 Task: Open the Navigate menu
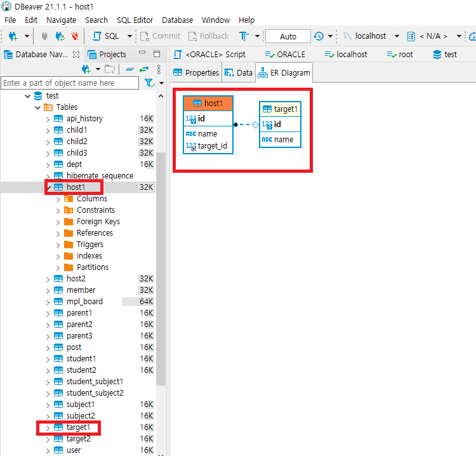(x=62, y=20)
